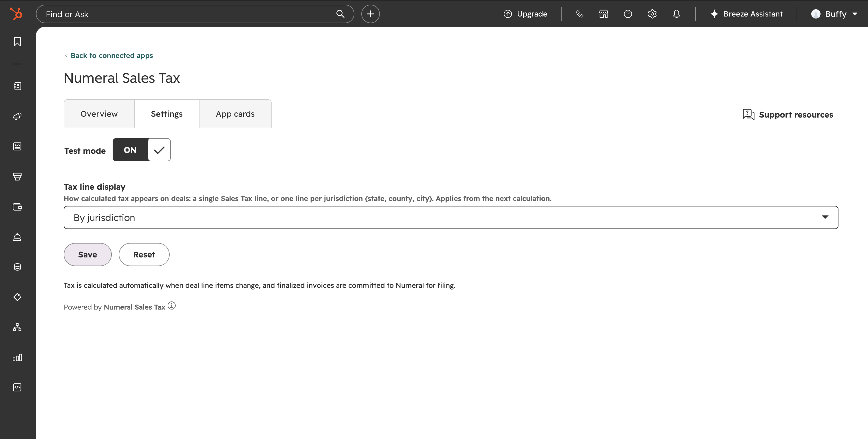This screenshot has height=439, width=868.
Task: Open the CRM contacts sidebar icon
Action: (17, 86)
